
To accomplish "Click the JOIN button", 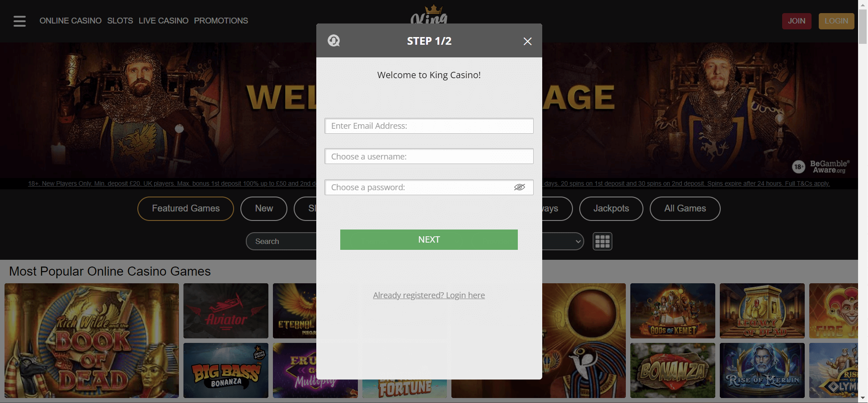I will tap(797, 21).
